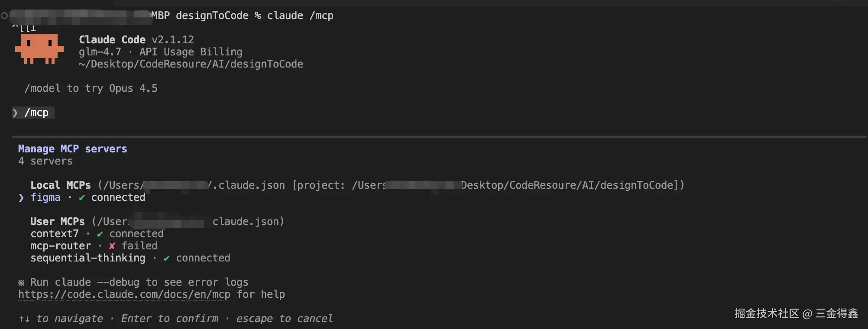Click the ~/Desktop/CodeResoure/AI/designToCode working directory path

tap(191, 64)
